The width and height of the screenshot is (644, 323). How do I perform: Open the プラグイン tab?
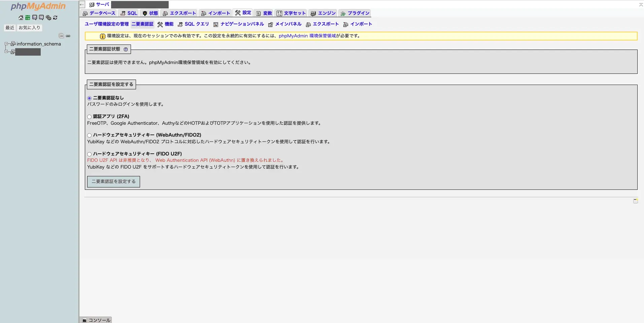point(355,13)
